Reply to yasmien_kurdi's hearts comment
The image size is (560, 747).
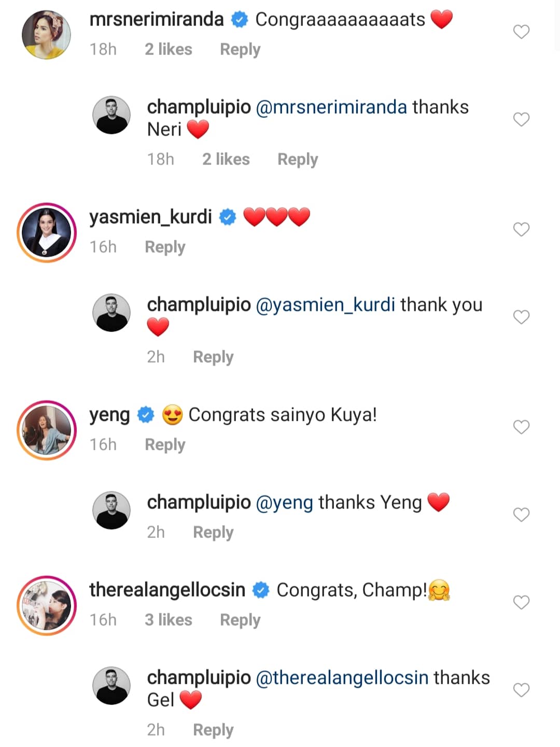tap(165, 247)
